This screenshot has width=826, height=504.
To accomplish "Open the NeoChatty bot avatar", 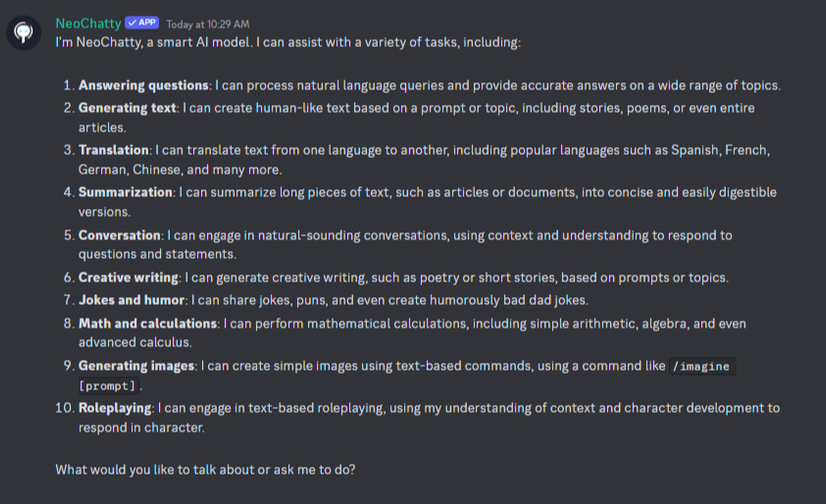I will pyautogui.click(x=24, y=33).
